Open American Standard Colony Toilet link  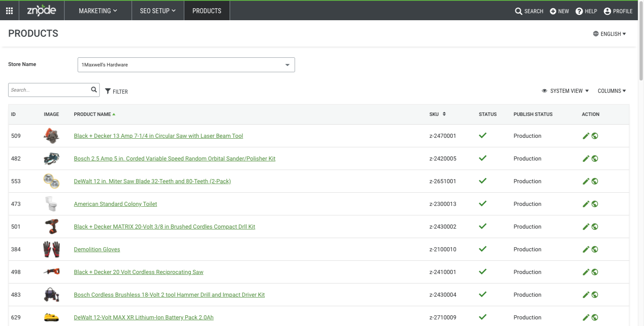click(x=115, y=204)
